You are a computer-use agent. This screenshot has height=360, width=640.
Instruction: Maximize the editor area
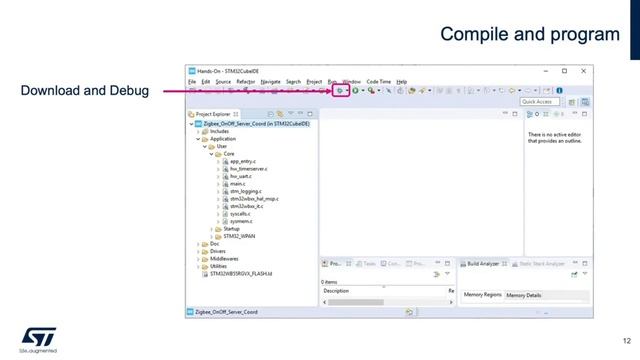tap(515, 114)
